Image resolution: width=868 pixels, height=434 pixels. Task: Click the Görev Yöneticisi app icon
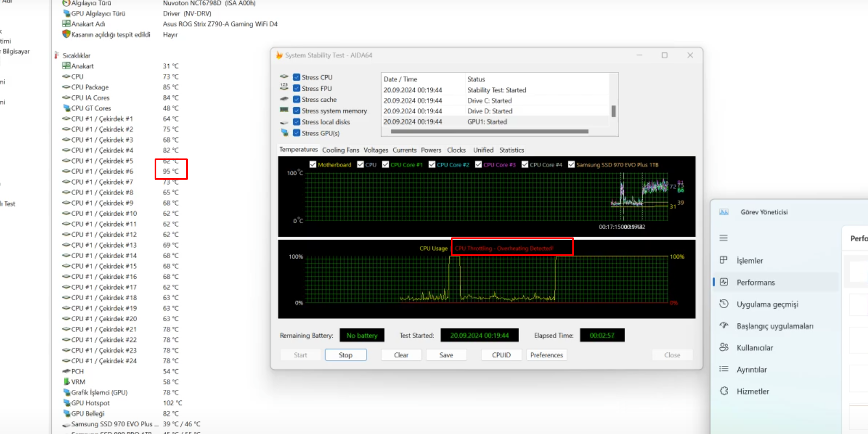coord(724,212)
